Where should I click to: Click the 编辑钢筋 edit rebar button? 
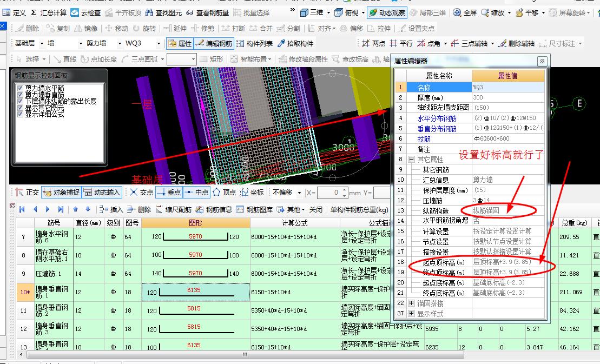click(x=214, y=44)
